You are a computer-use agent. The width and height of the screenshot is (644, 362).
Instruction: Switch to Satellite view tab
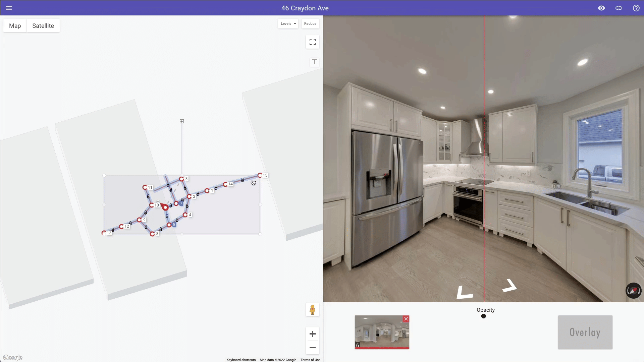coord(43,26)
